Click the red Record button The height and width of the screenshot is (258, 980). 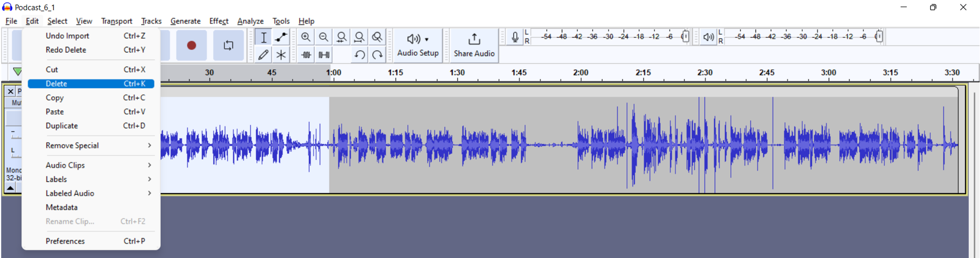[x=191, y=46]
